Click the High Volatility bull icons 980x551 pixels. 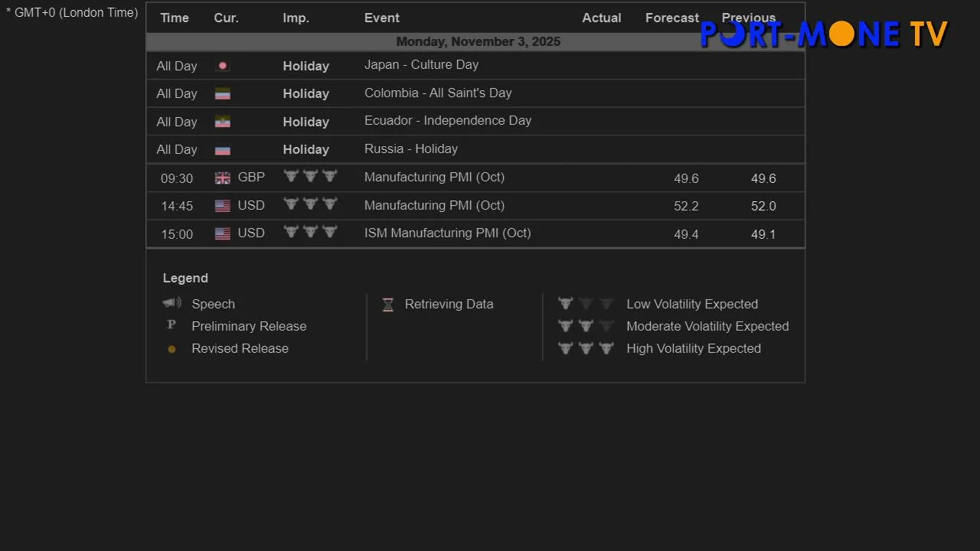586,348
